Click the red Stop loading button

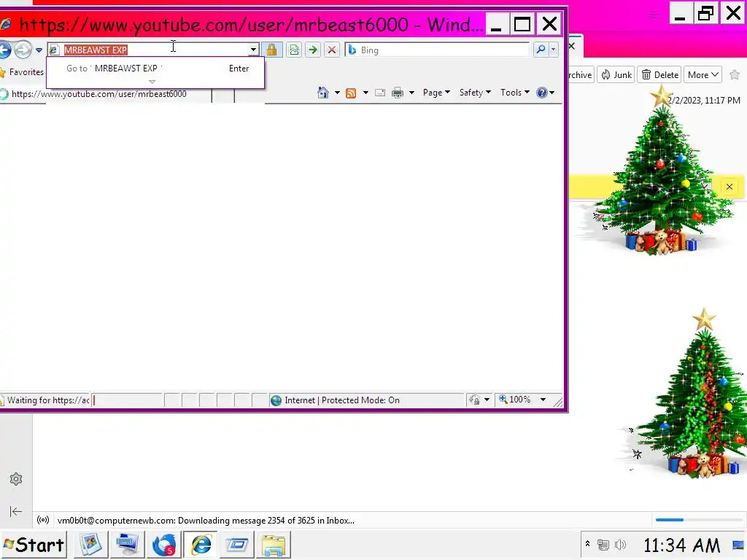332,50
